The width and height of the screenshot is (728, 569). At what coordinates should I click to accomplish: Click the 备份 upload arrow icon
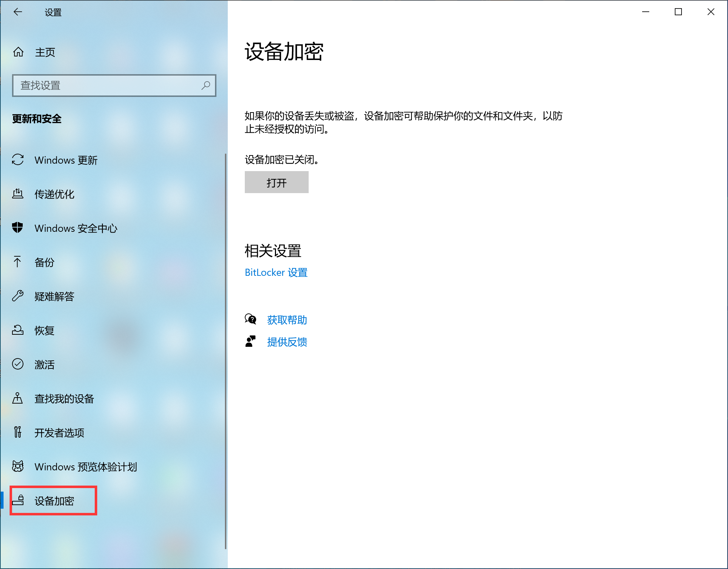[x=17, y=262]
